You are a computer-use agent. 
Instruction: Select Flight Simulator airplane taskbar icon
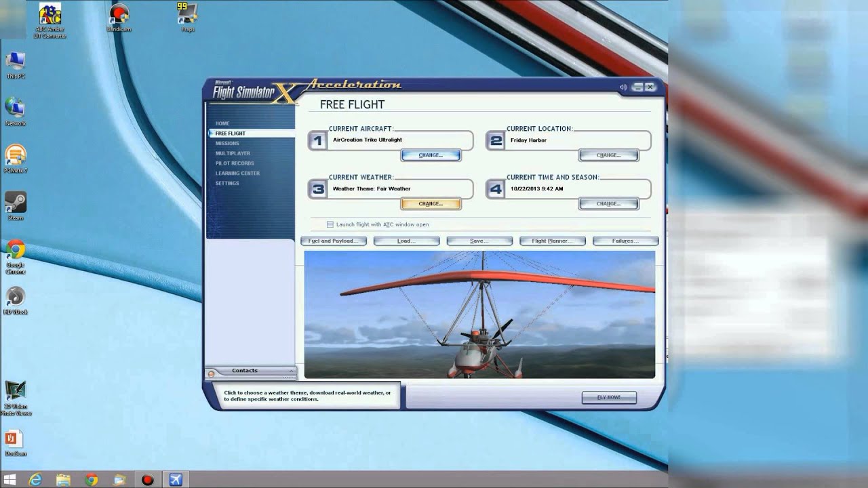176,480
